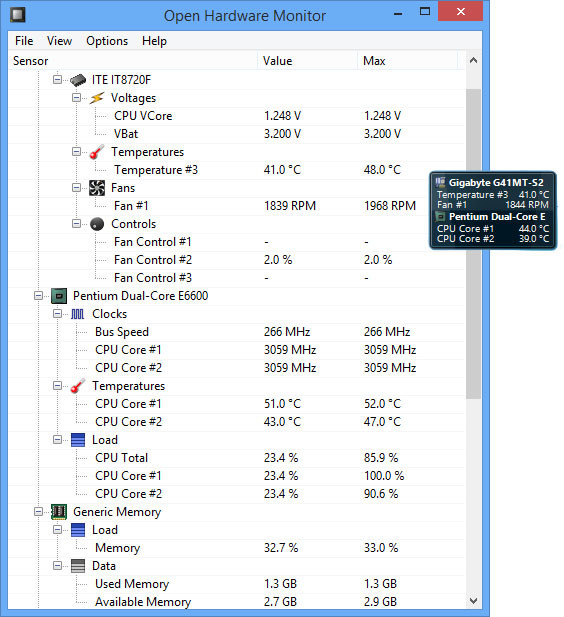Click the Clocks waveform icon
Viewport: 564px width, 617px height.
click(x=78, y=314)
